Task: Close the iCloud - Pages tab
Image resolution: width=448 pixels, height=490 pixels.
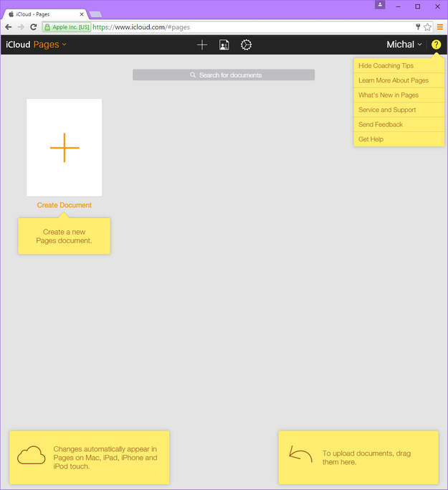Action: 82,14
